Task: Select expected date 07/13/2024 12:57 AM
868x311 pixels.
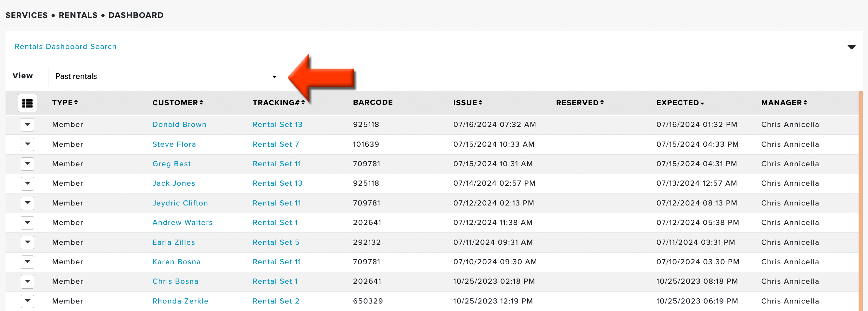Action: click(696, 183)
